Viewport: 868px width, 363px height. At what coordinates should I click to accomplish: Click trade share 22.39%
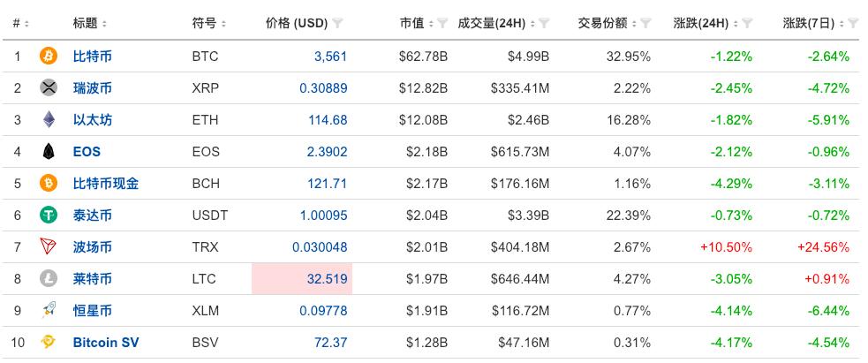coord(629,216)
